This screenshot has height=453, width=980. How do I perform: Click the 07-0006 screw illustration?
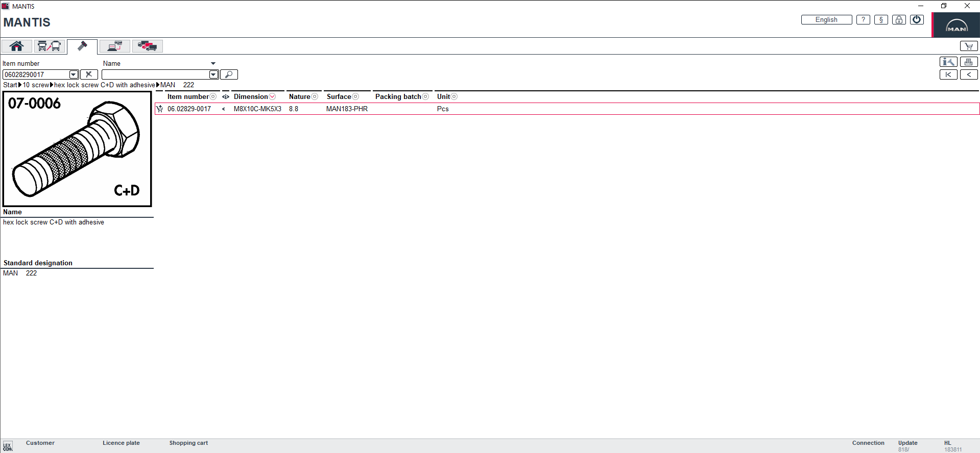(77, 149)
